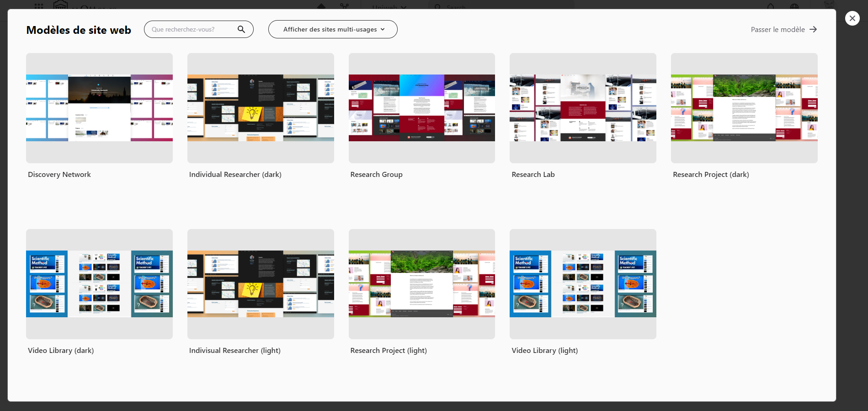Select the Video Library (light) template thumbnail
868x411 pixels.
coord(583,284)
